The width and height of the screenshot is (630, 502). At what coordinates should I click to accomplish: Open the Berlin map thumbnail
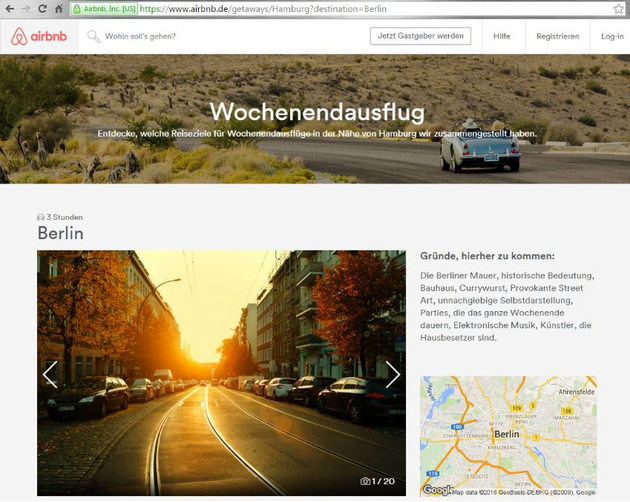(x=508, y=436)
